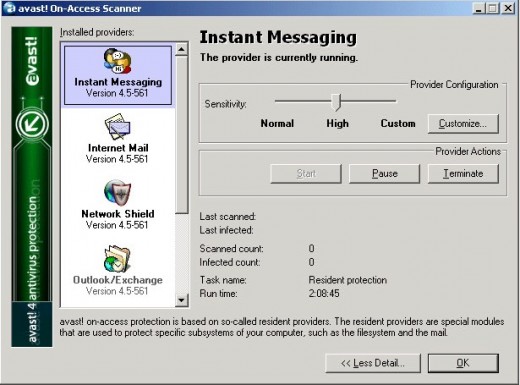
Task: Click the providers list scrollbar thumb
Action: (181, 135)
